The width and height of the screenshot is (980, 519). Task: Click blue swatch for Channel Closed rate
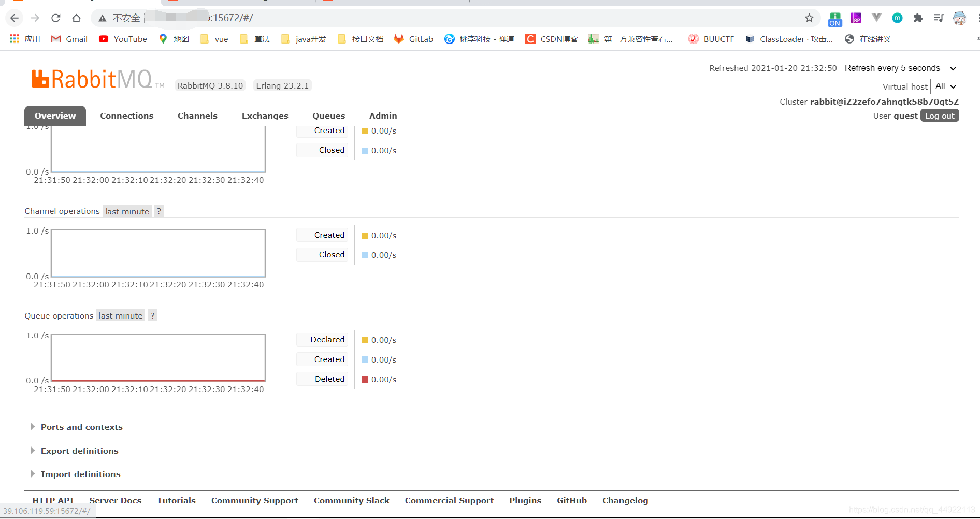365,255
